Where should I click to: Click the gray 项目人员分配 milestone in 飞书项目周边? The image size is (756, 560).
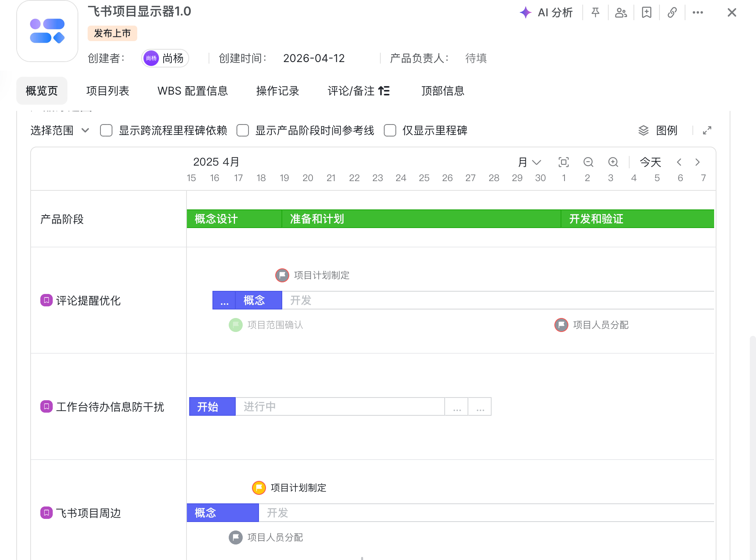coord(236,538)
